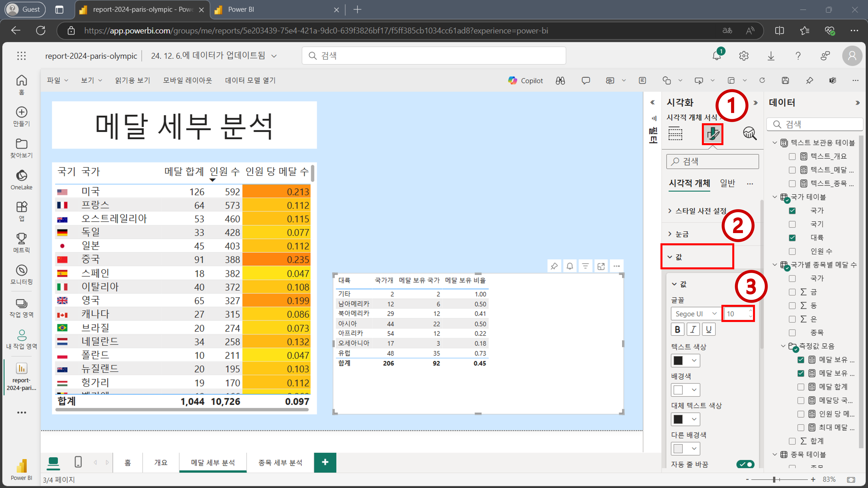Open the Metrics (메트릭) trophy icon
Image resolution: width=868 pixels, height=488 pixels.
[x=22, y=238]
